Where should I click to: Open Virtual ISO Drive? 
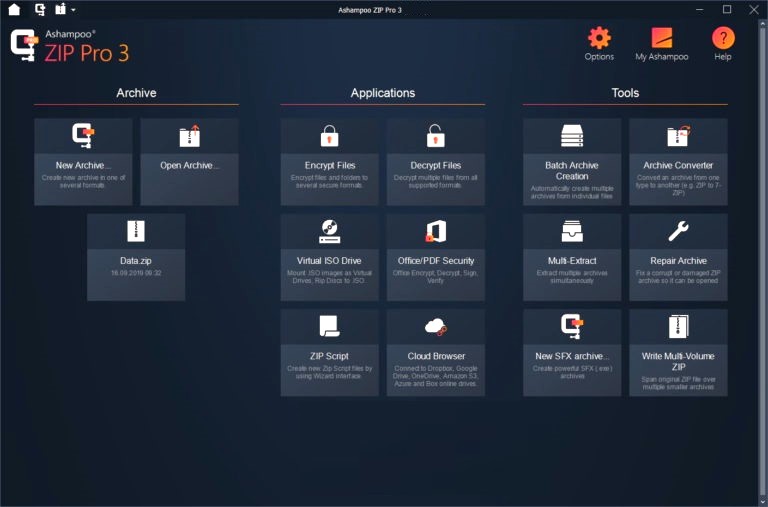[330, 257]
